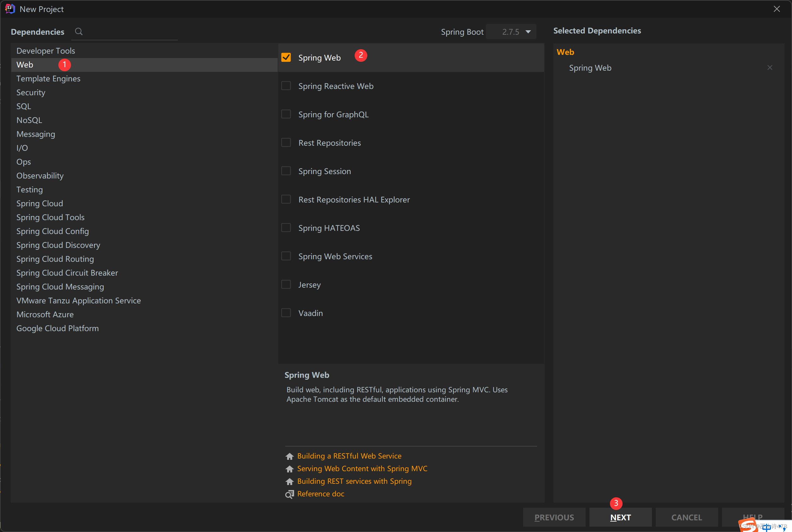792x532 pixels.
Task: Open the Testing category
Action: click(x=144, y=190)
